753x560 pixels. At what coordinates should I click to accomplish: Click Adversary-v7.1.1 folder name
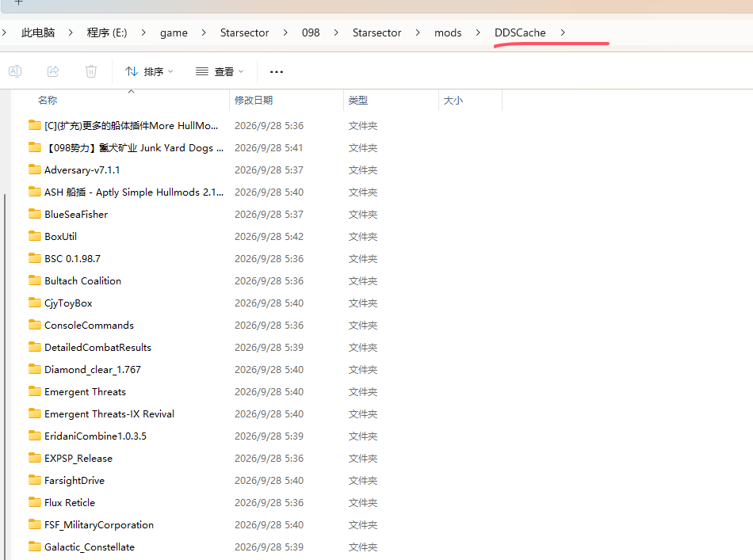coord(82,170)
